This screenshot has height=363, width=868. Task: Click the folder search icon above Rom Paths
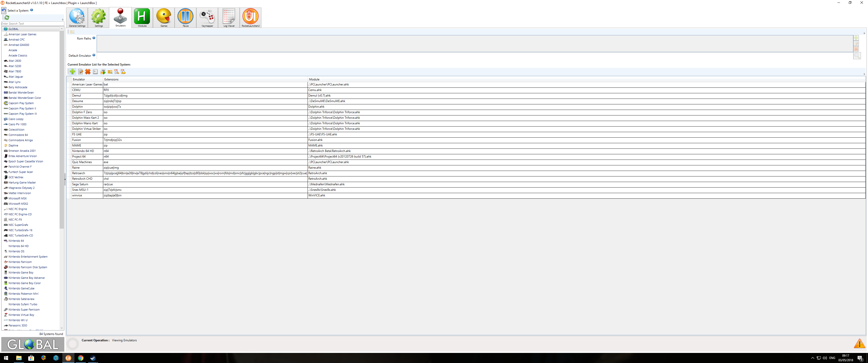click(72, 32)
